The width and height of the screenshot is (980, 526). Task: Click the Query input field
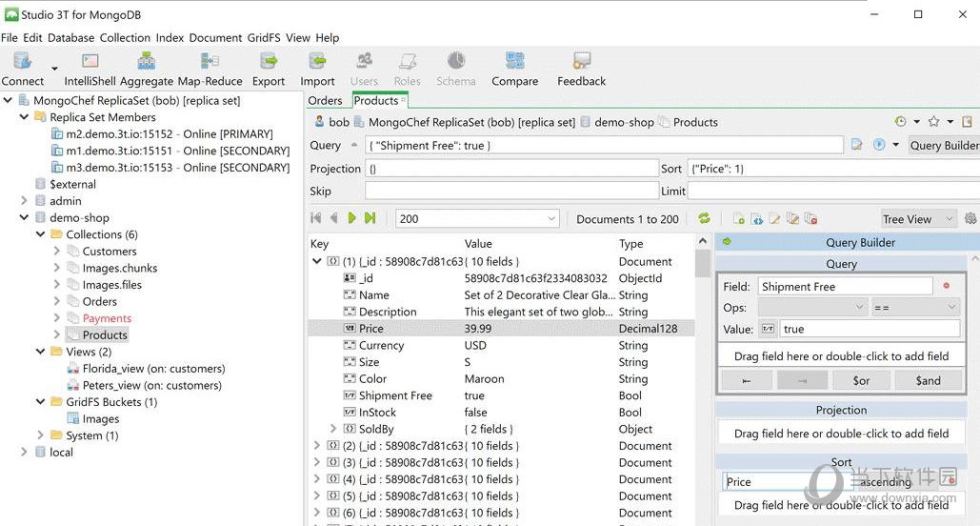(604, 145)
